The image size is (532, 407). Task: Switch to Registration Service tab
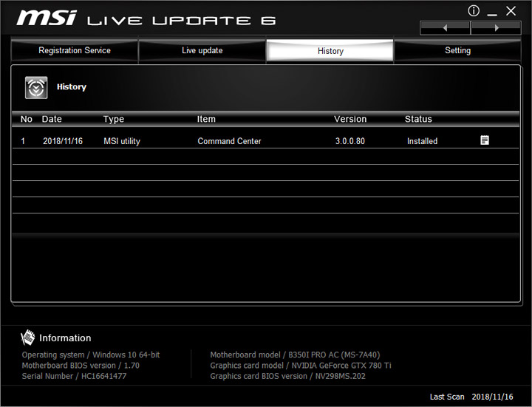coord(75,50)
